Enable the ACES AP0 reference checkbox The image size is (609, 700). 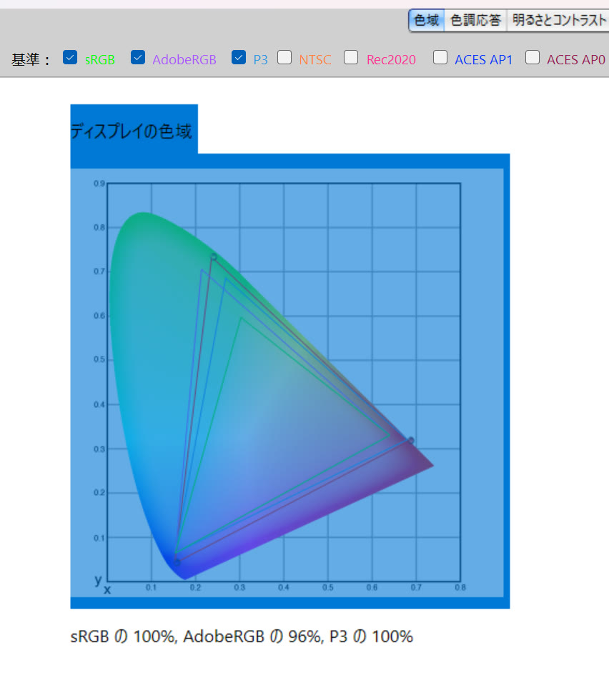pos(533,58)
